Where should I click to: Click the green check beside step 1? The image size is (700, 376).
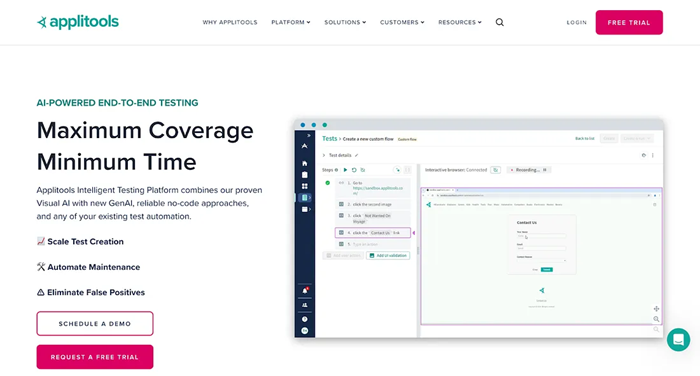[x=328, y=183]
